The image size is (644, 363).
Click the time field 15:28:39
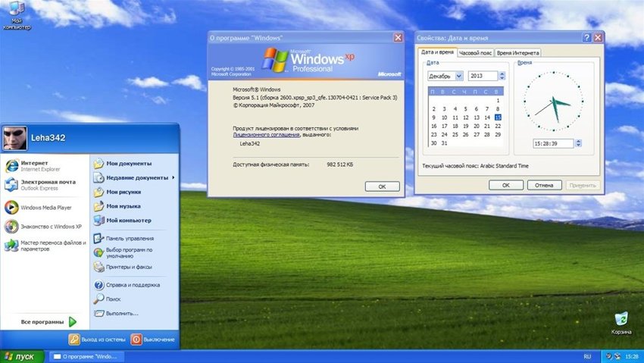pos(553,143)
